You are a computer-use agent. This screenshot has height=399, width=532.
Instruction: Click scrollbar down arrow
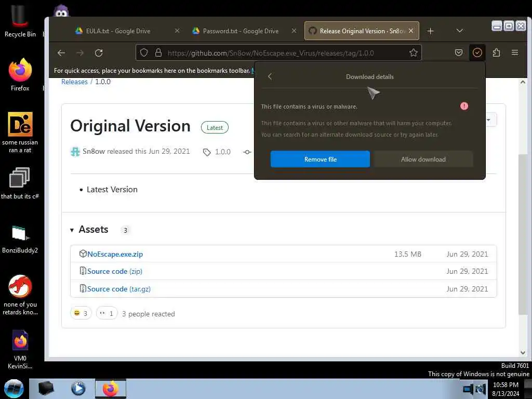[x=523, y=353]
